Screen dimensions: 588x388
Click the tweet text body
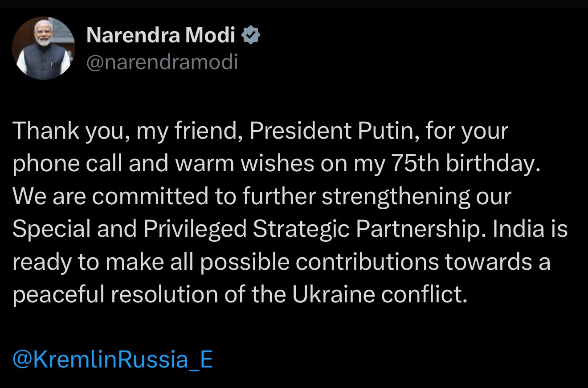pyautogui.click(x=290, y=213)
